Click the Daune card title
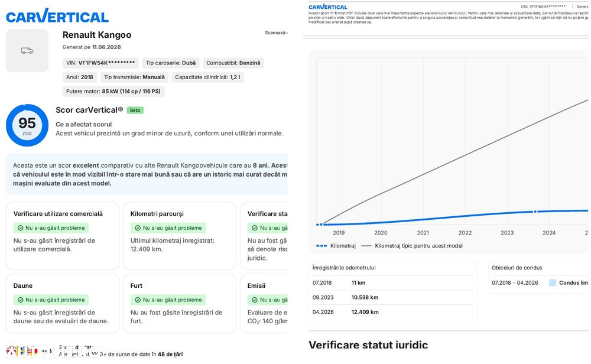The height and width of the screenshot is (364, 591). click(23, 285)
